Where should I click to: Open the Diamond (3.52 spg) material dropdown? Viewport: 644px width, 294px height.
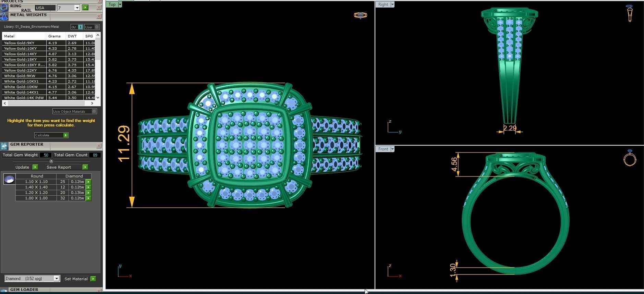coord(57,279)
